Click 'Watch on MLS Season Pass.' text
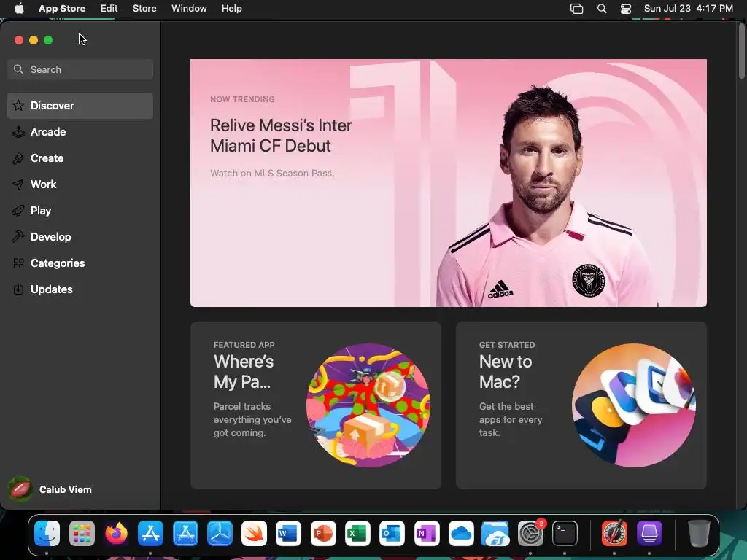 [273, 174]
